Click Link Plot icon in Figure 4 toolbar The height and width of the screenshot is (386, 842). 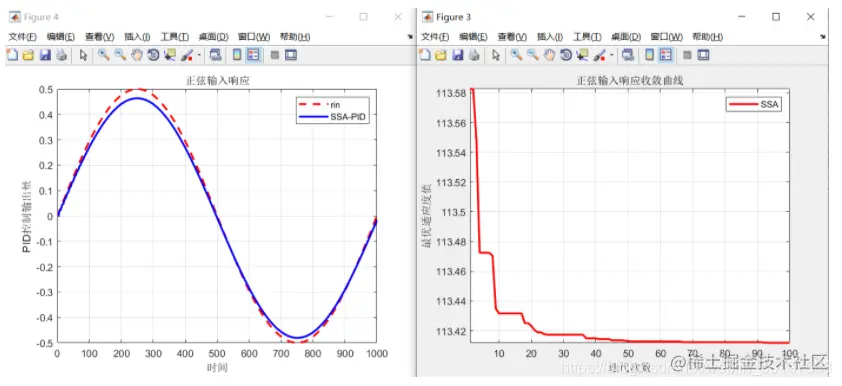[x=215, y=55]
